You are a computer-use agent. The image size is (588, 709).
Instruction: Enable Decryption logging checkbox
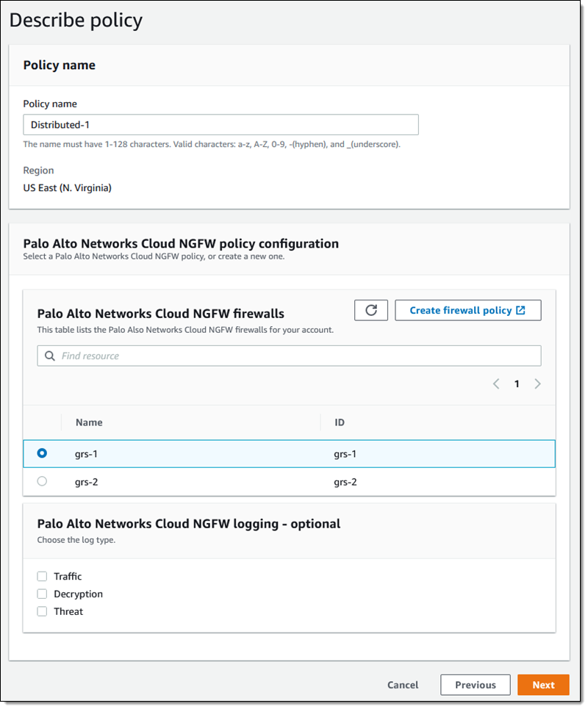pyautogui.click(x=42, y=594)
